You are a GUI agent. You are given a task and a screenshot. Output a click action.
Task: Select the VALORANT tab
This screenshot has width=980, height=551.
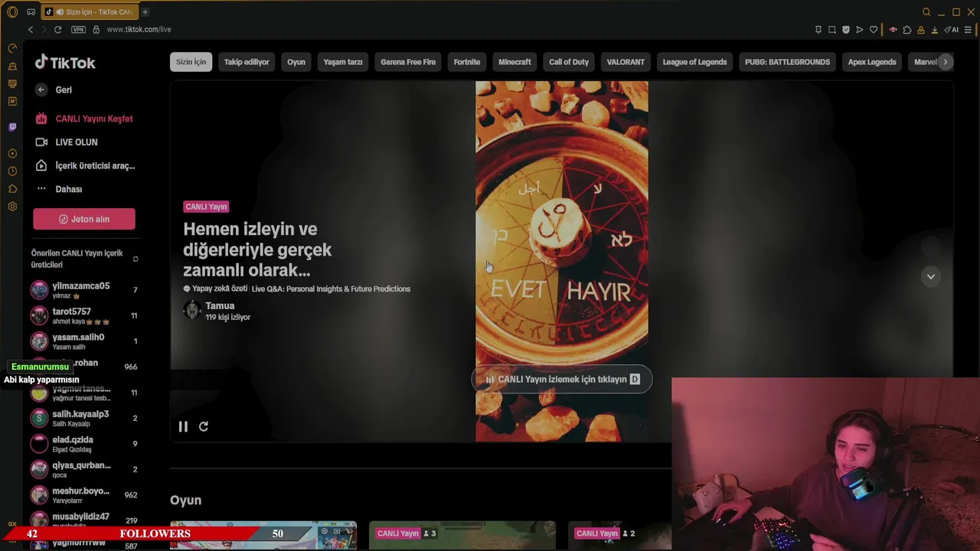coord(626,62)
